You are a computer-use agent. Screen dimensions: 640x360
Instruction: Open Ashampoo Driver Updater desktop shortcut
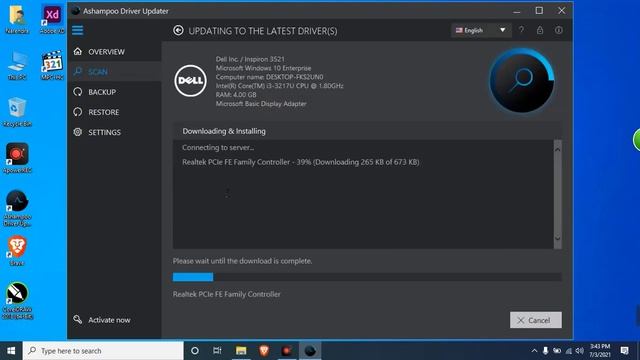tap(17, 208)
